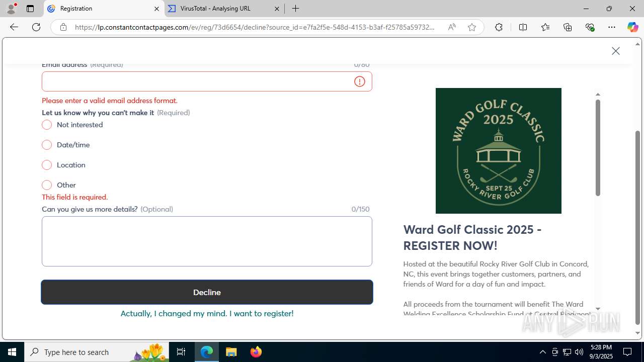This screenshot has height=362, width=644.
Task: Go back with the browser back arrow
Action: (x=14, y=27)
